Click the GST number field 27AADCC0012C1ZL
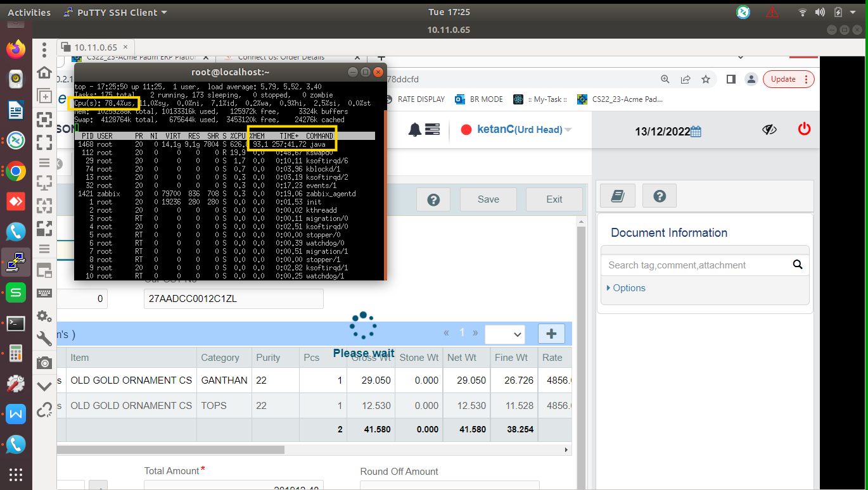Image resolution: width=868 pixels, height=490 pixels. (234, 299)
